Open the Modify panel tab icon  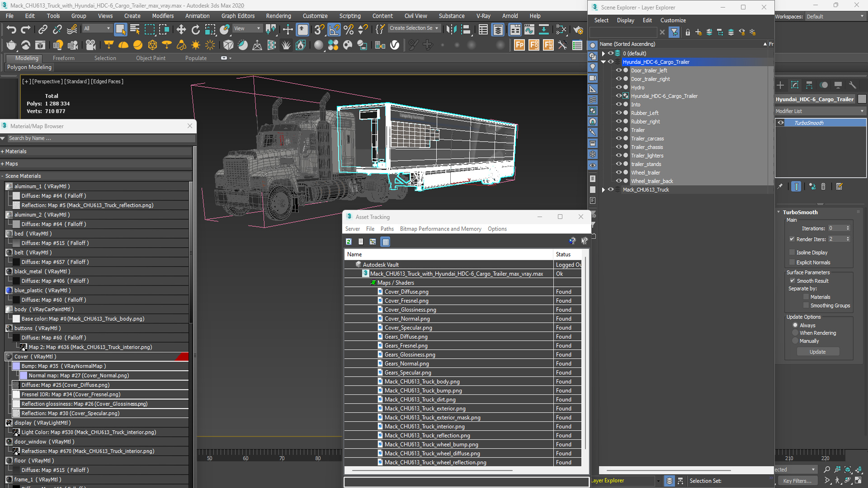click(795, 85)
